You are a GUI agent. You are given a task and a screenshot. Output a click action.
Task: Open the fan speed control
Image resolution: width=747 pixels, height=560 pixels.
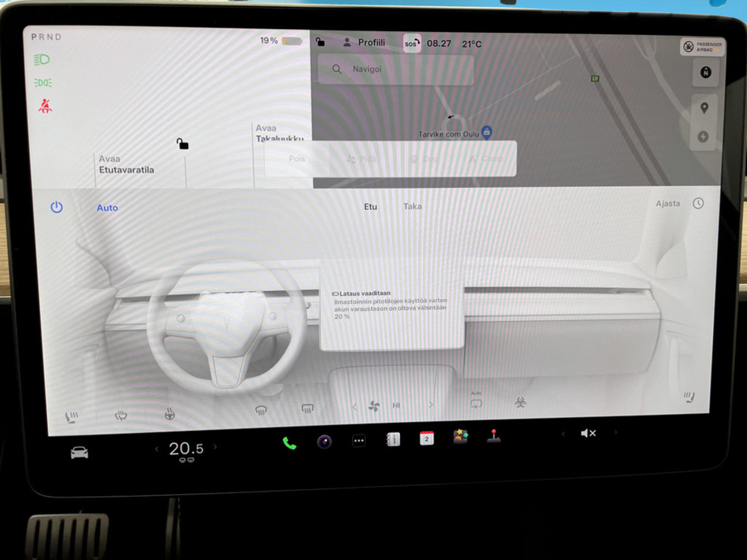coord(374,406)
